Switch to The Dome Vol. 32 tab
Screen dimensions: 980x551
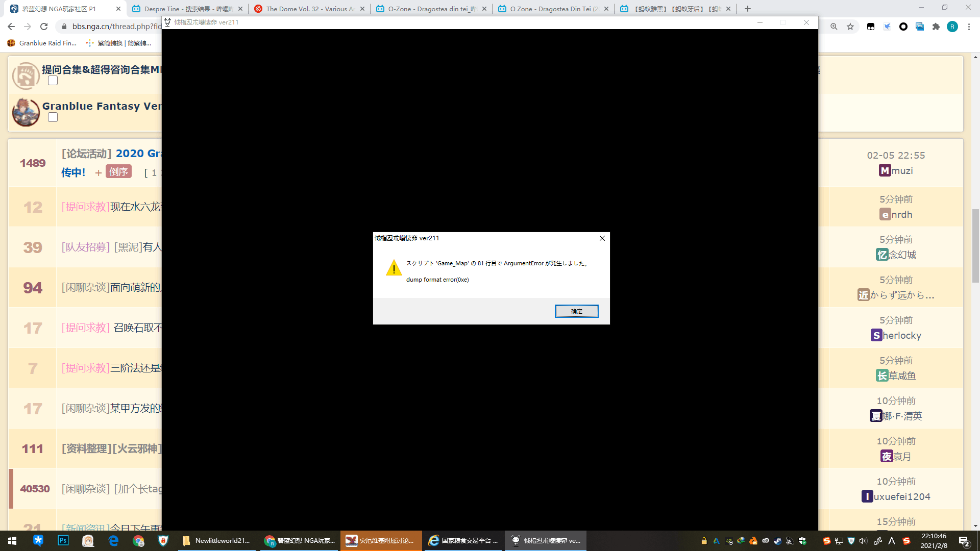[x=309, y=9]
